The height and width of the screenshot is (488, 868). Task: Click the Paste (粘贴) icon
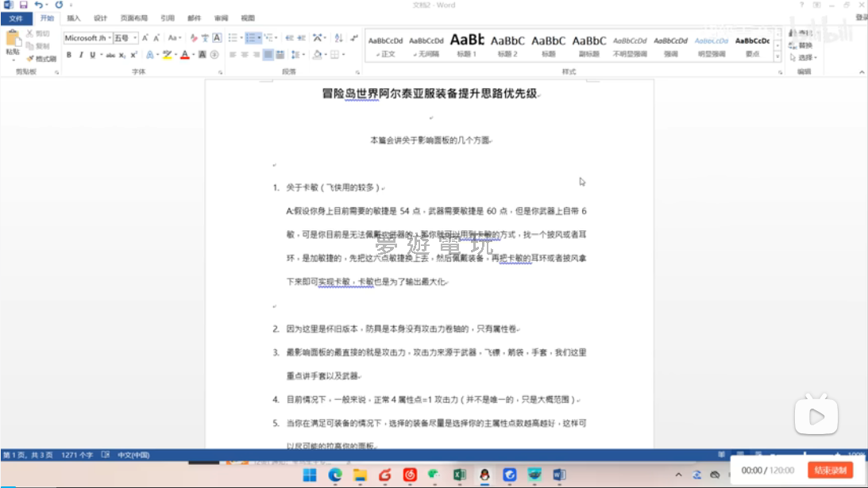[x=13, y=41]
